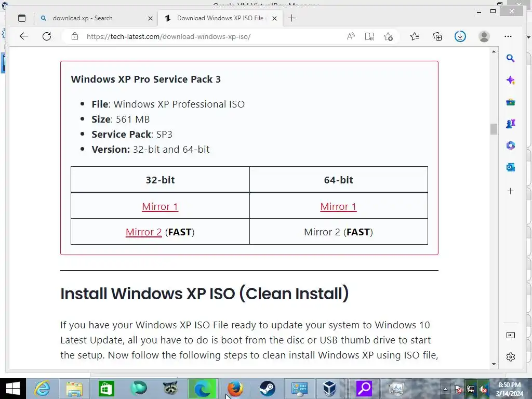Open Steam from the taskbar
The height and width of the screenshot is (399, 532).
click(268, 389)
